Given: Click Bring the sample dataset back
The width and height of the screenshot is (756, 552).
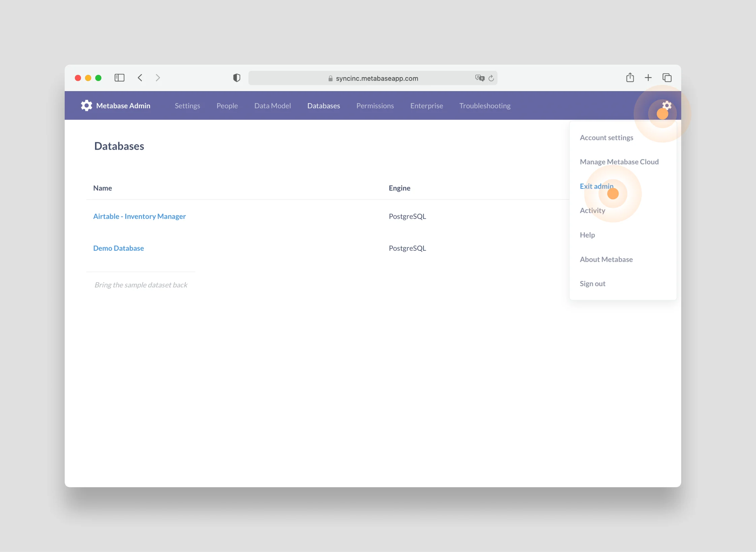Looking at the screenshot, I should click(x=141, y=285).
